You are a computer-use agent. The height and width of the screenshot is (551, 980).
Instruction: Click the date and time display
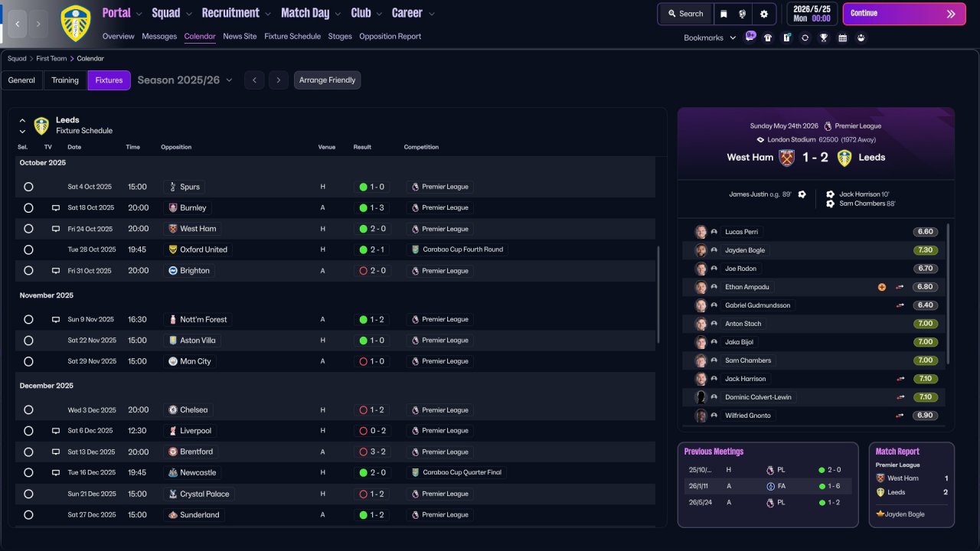point(812,14)
